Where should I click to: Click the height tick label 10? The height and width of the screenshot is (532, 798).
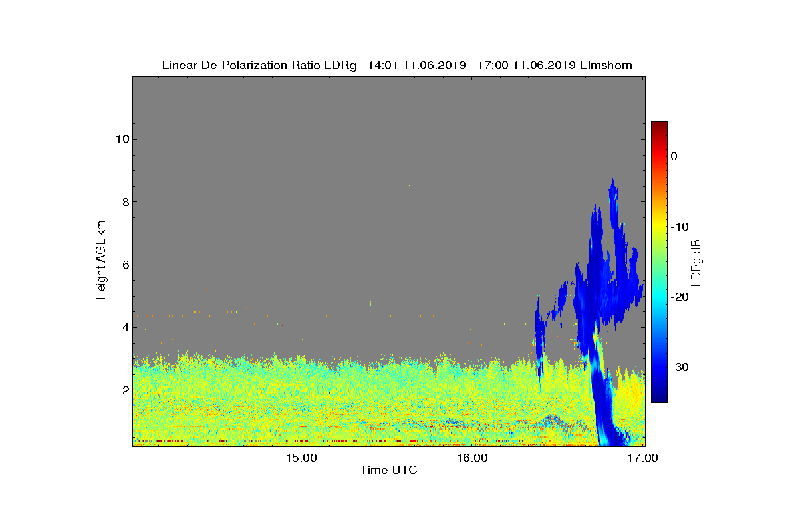(x=121, y=139)
